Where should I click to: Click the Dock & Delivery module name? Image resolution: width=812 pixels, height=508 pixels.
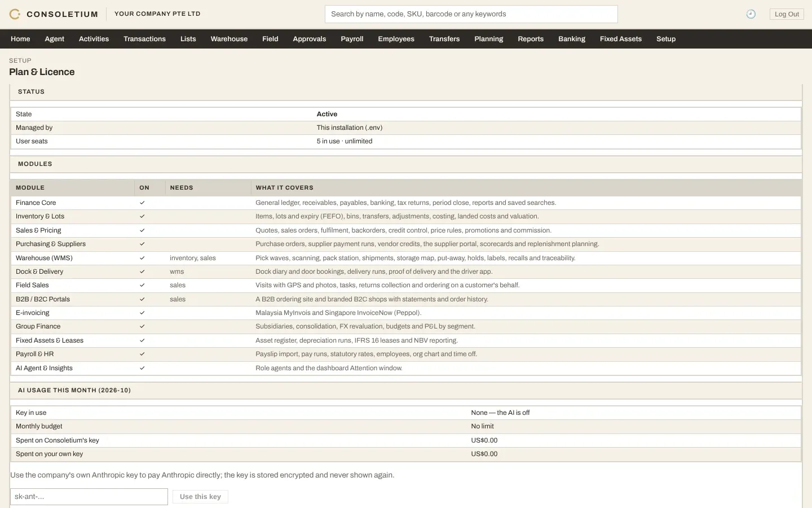point(39,271)
